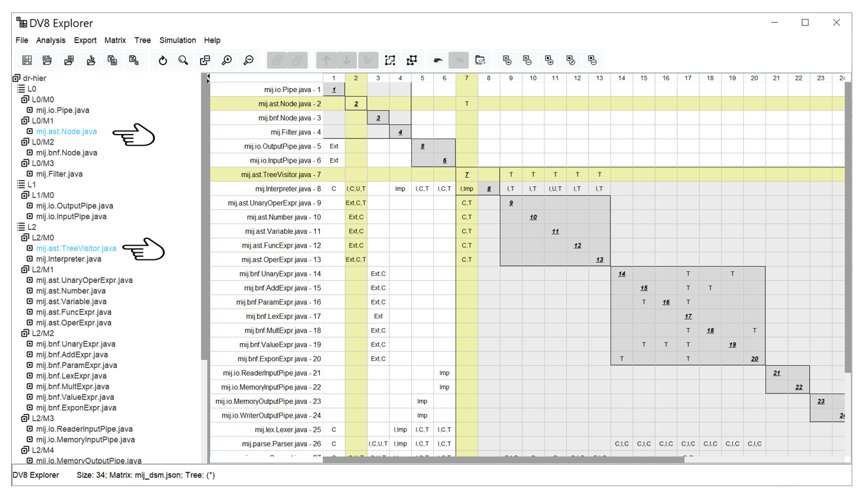
Task: Click the redo curved arrow icon
Action: pos(459,60)
